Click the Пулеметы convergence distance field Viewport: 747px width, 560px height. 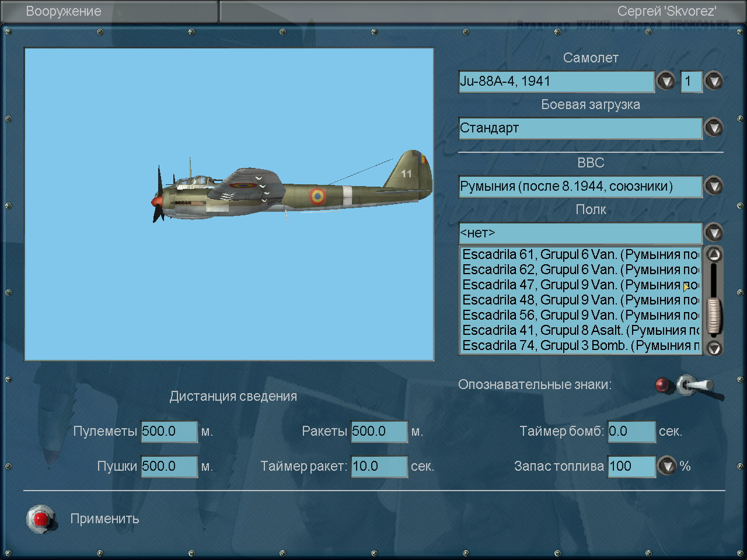pos(169,432)
